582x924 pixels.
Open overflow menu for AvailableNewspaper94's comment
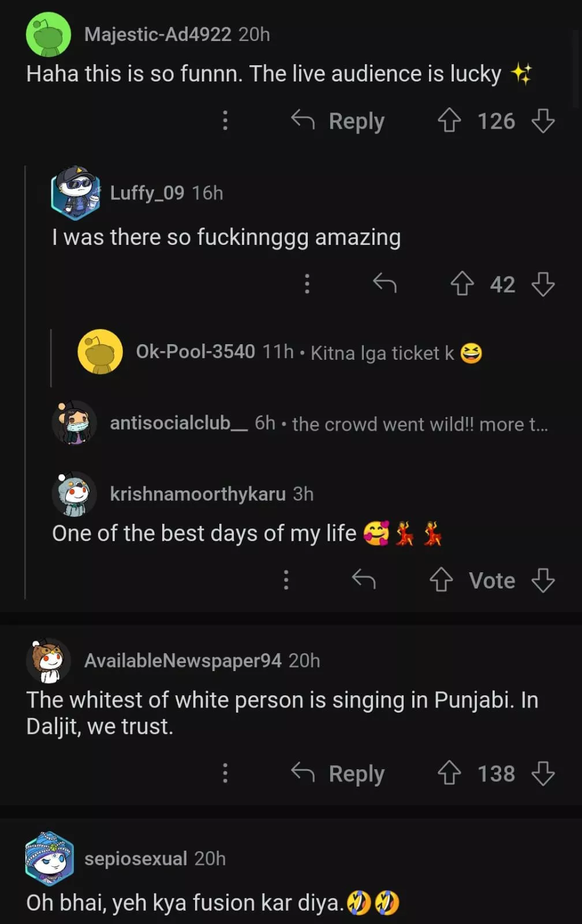[225, 773]
